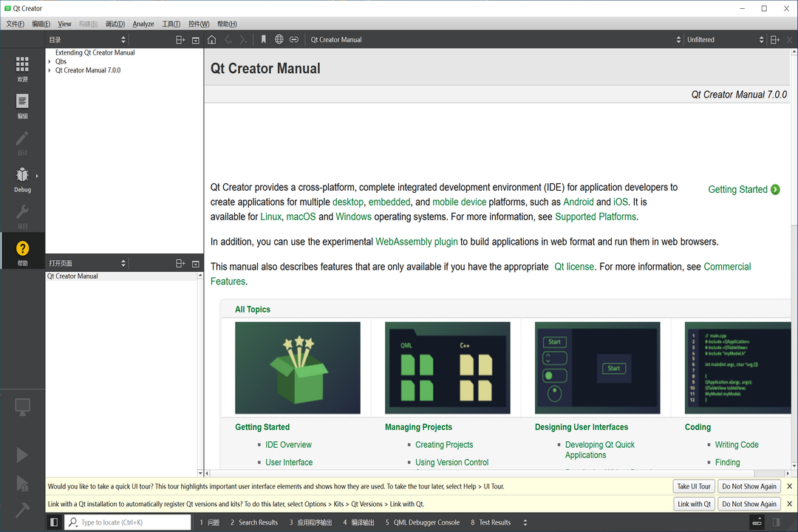Click the bookmark icon above the help page
The width and height of the screenshot is (798, 532).
click(264, 39)
